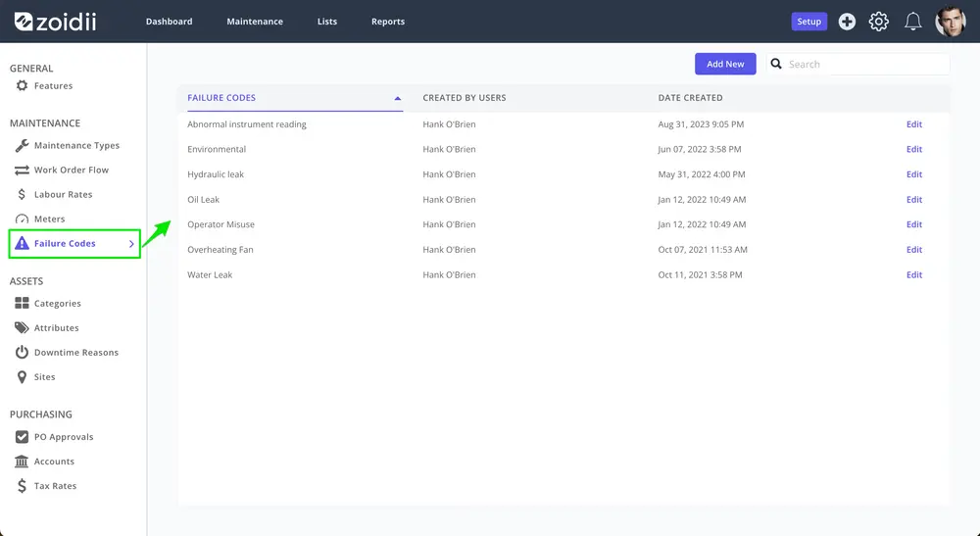Viewport: 980px width, 536px height.
Task: Click the PO Approvals checkmark icon
Action: (22, 437)
